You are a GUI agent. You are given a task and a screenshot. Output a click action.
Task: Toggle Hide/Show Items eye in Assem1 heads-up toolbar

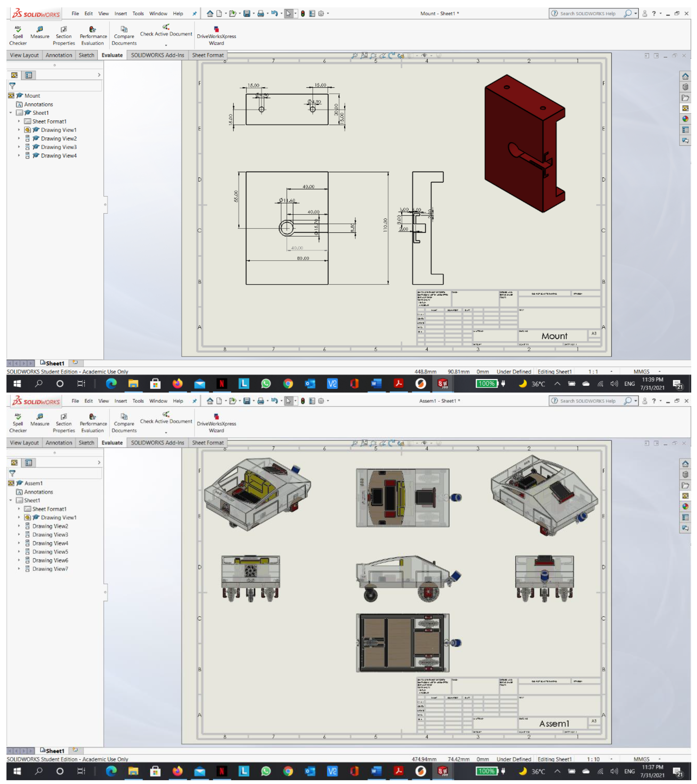[424, 443]
